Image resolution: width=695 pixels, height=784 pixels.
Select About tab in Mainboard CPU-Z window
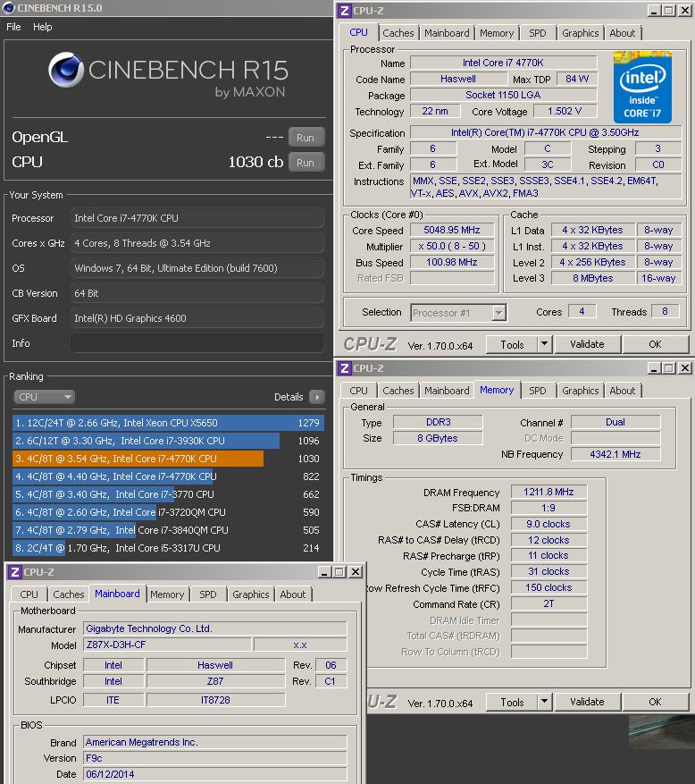[x=293, y=594]
